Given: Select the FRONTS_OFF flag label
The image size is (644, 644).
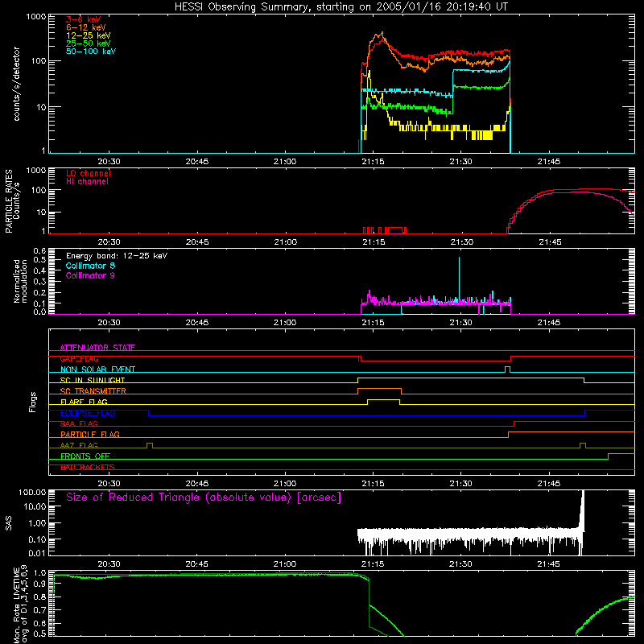Looking at the screenshot, I should [x=85, y=456].
